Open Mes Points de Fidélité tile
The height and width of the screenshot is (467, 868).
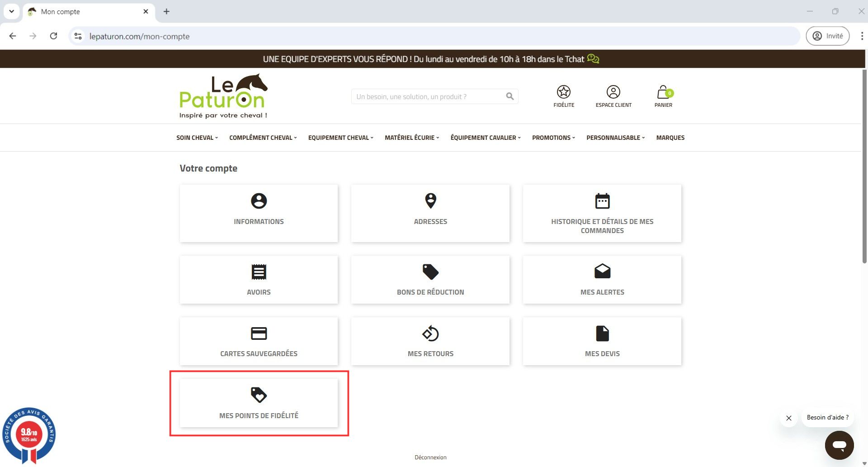259,403
